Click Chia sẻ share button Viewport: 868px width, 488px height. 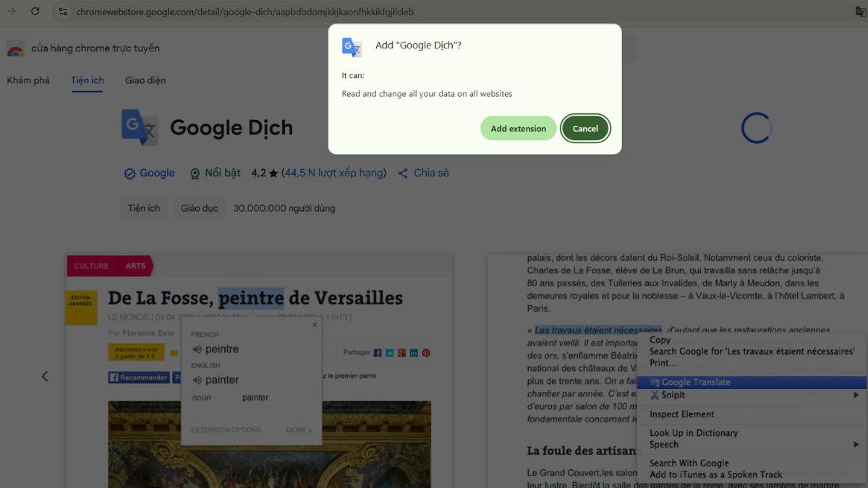(423, 173)
